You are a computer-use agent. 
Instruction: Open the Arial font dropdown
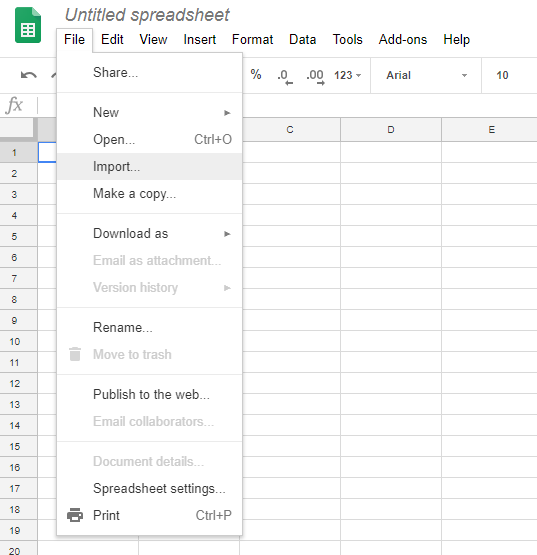(426, 75)
